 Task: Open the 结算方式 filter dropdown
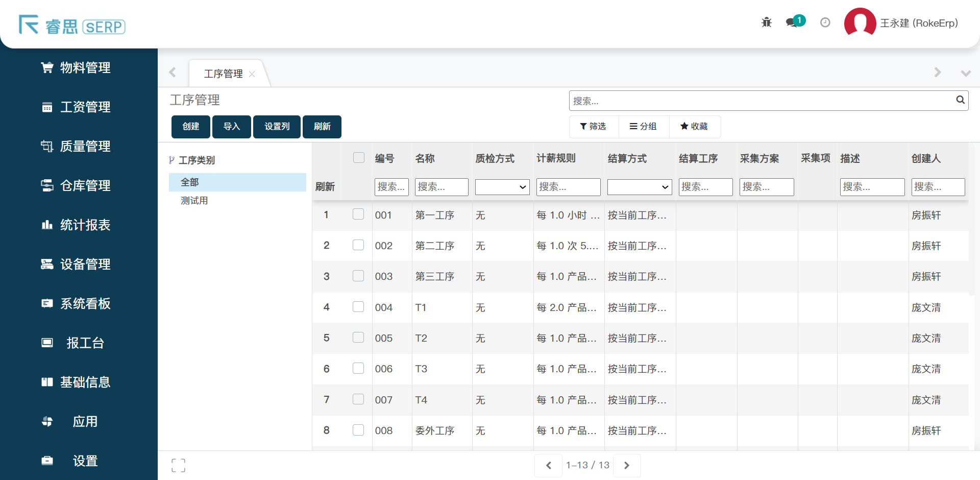click(639, 187)
